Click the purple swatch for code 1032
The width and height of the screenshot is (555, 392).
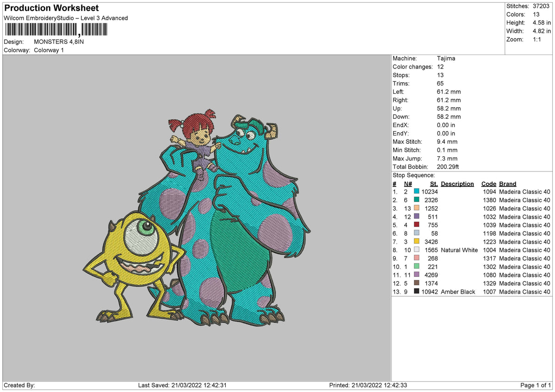click(417, 216)
